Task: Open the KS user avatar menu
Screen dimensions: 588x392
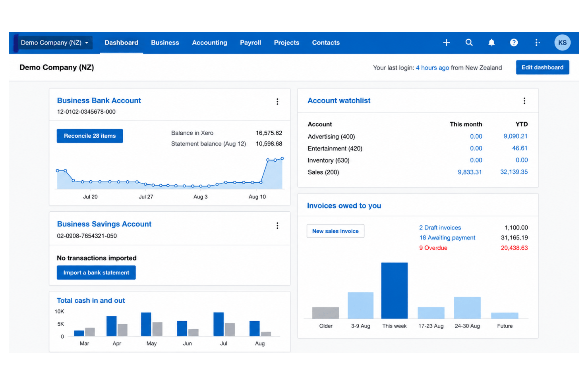Action: pos(563,42)
